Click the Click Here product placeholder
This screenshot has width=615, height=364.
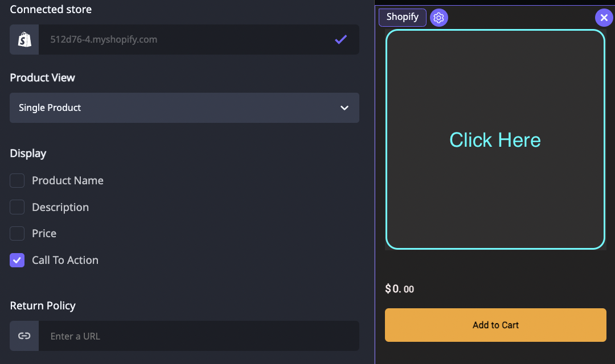point(495,140)
